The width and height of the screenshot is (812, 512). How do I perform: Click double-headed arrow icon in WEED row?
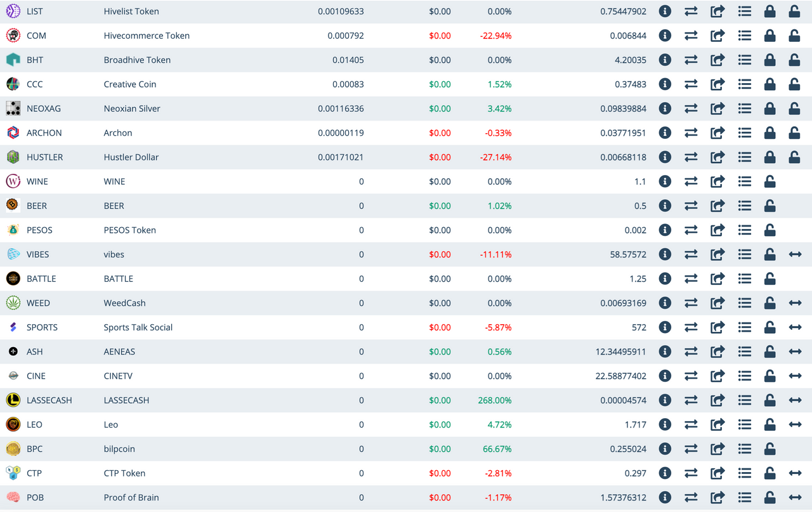pyautogui.click(x=795, y=303)
